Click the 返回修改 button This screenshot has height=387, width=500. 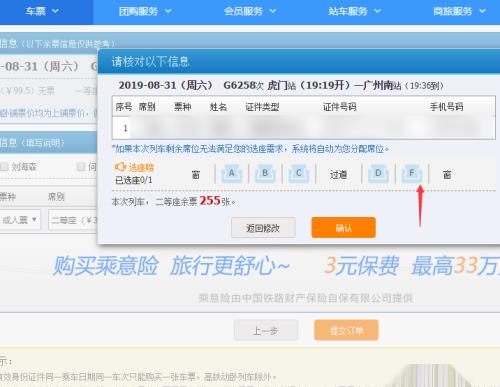pos(263,228)
